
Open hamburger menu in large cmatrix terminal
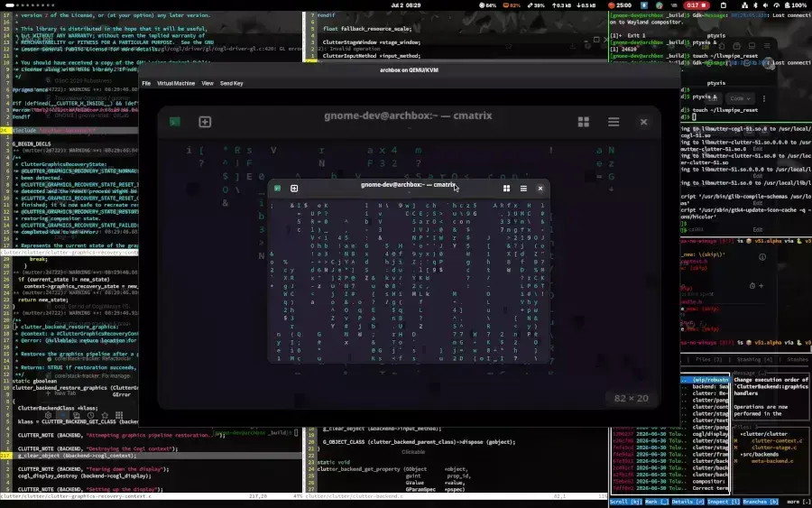(x=614, y=122)
